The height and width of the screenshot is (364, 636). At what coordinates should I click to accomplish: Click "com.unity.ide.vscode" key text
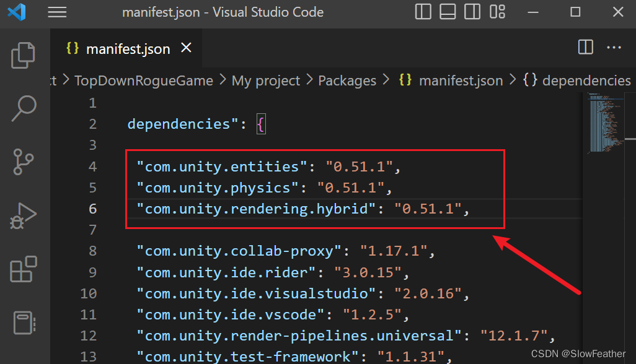231,314
